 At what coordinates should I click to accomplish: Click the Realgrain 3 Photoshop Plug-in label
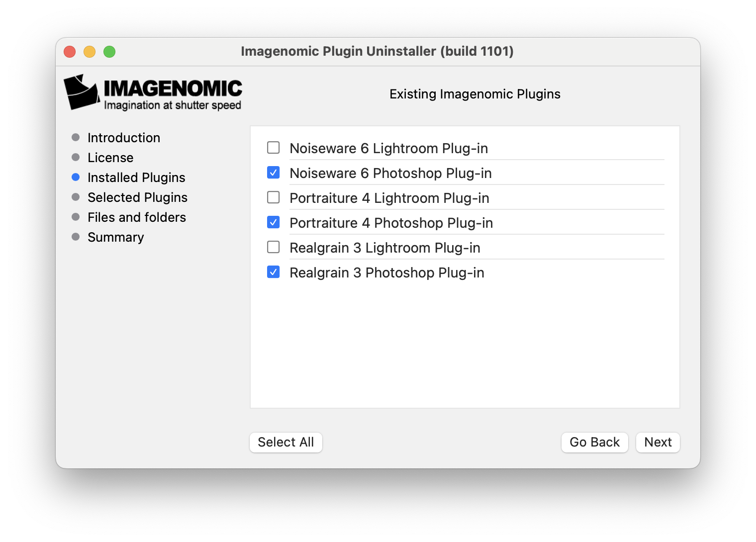(x=386, y=272)
